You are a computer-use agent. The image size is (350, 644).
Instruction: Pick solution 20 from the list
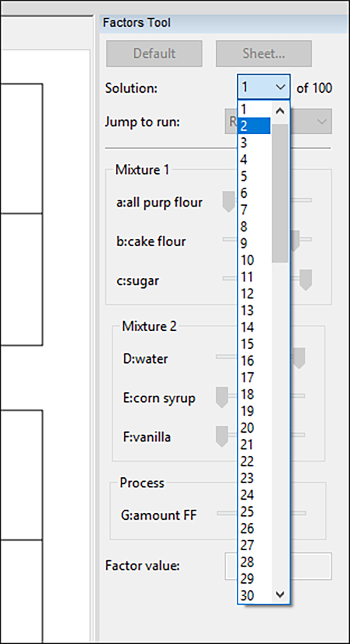click(254, 428)
